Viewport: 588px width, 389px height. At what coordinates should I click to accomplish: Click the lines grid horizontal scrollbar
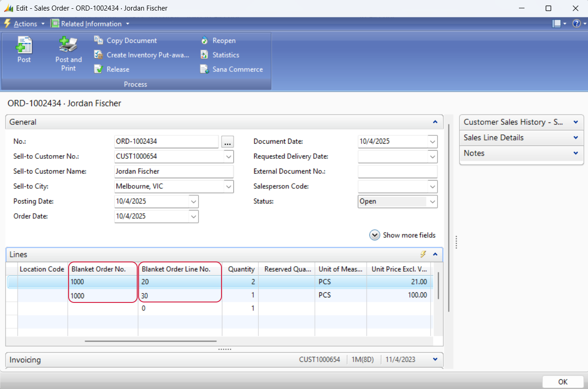[151, 341]
